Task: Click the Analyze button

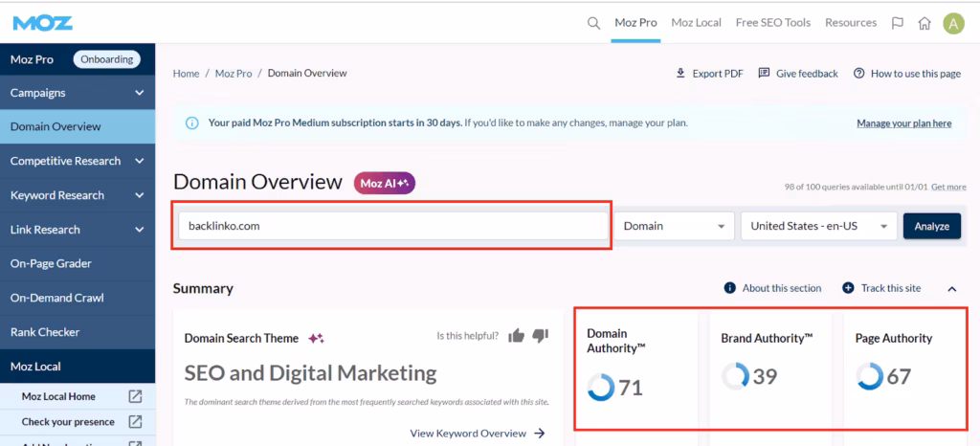Action: pos(931,226)
